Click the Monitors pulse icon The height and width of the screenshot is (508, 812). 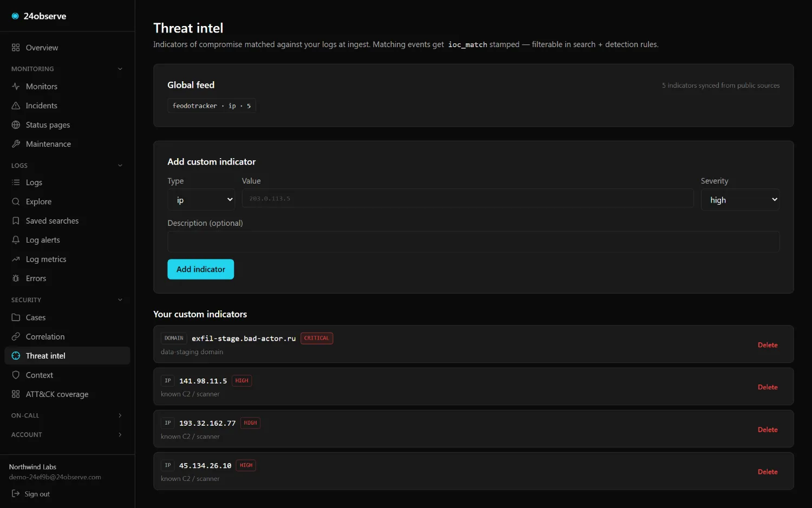tap(16, 87)
